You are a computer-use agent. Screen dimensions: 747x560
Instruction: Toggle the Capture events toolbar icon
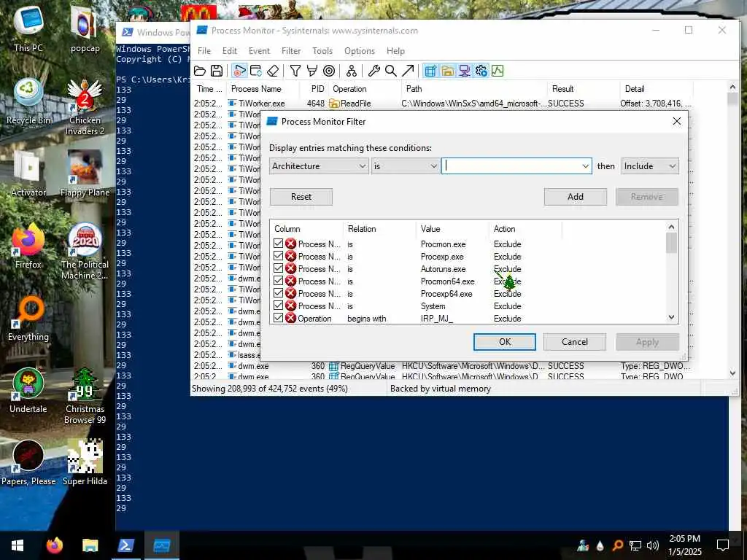coord(239,71)
